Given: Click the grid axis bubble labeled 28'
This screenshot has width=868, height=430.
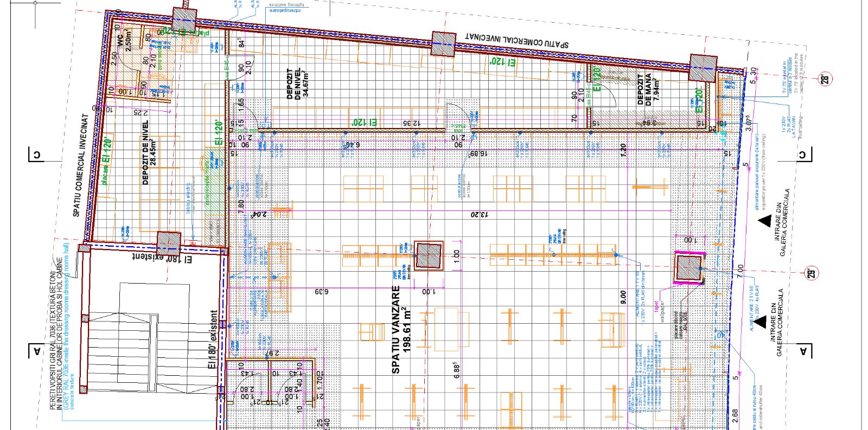Looking at the screenshot, I should 825,79.
